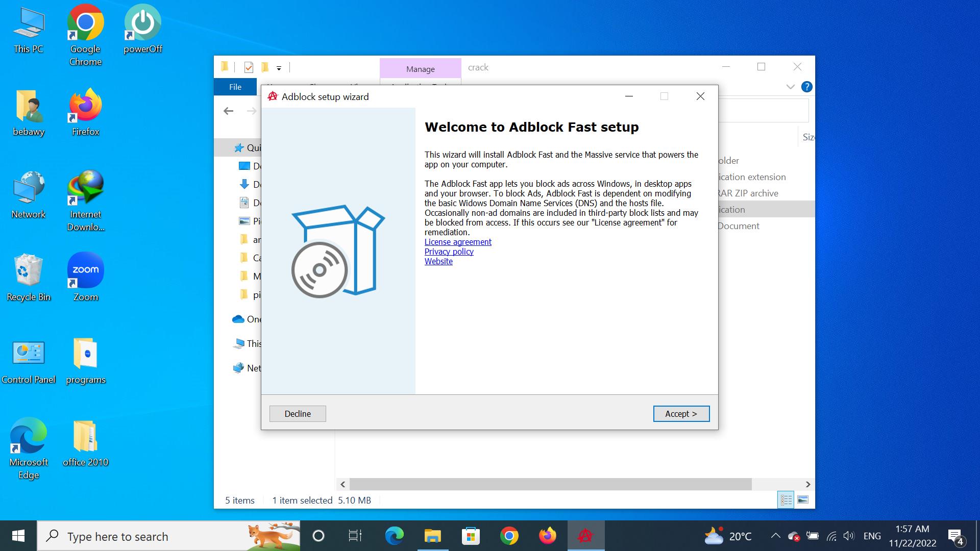Show hidden system tray icons chevron
980x551 pixels.
tap(775, 536)
